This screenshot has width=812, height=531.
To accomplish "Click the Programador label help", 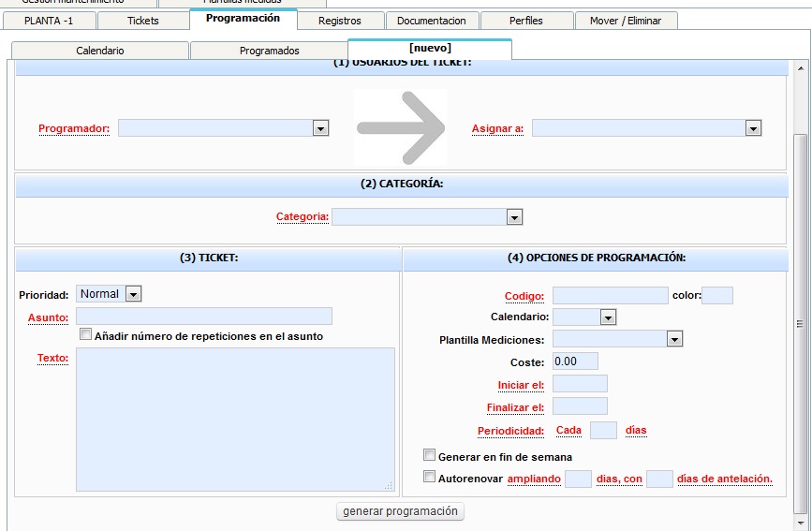I will coord(74,128).
